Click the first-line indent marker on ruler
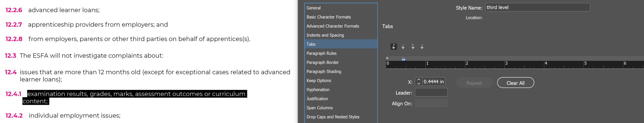This screenshot has width=644, height=123. 387,58
